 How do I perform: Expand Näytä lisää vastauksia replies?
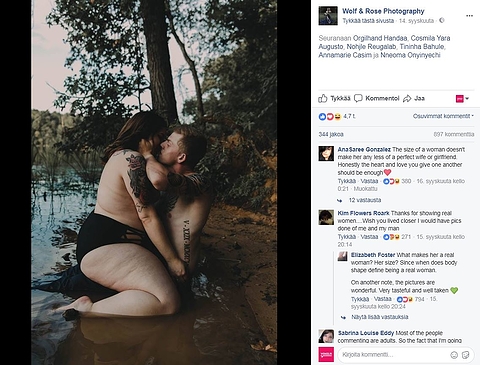pyautogui.click(x=380, y=317)
